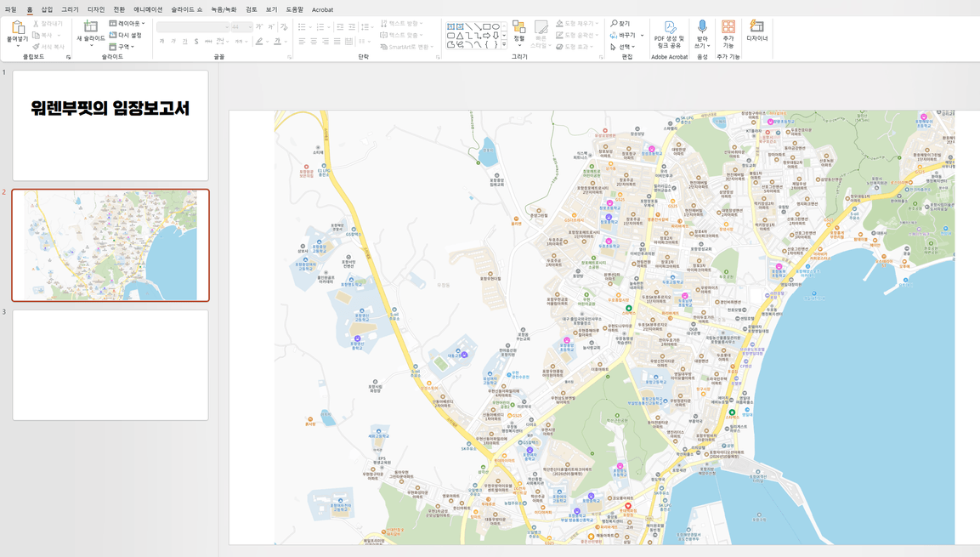Screen dimensions: 980x557
Task: Click the map image on the slide
Action: pyautogui.click(x=614, y=327)
